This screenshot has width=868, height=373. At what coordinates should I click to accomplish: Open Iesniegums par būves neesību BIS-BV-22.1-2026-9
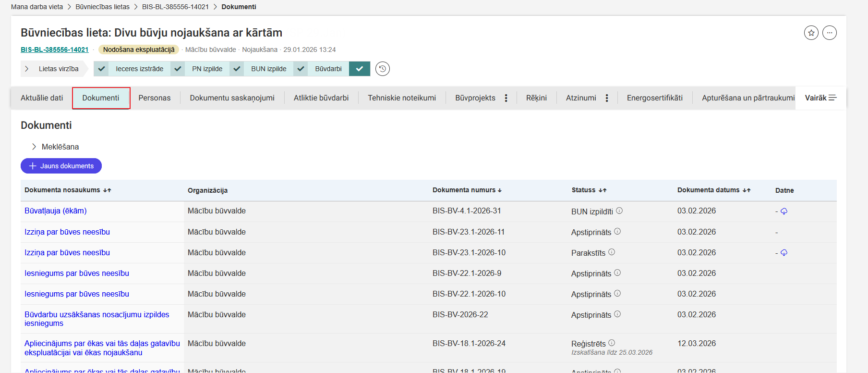click(77, 273)
